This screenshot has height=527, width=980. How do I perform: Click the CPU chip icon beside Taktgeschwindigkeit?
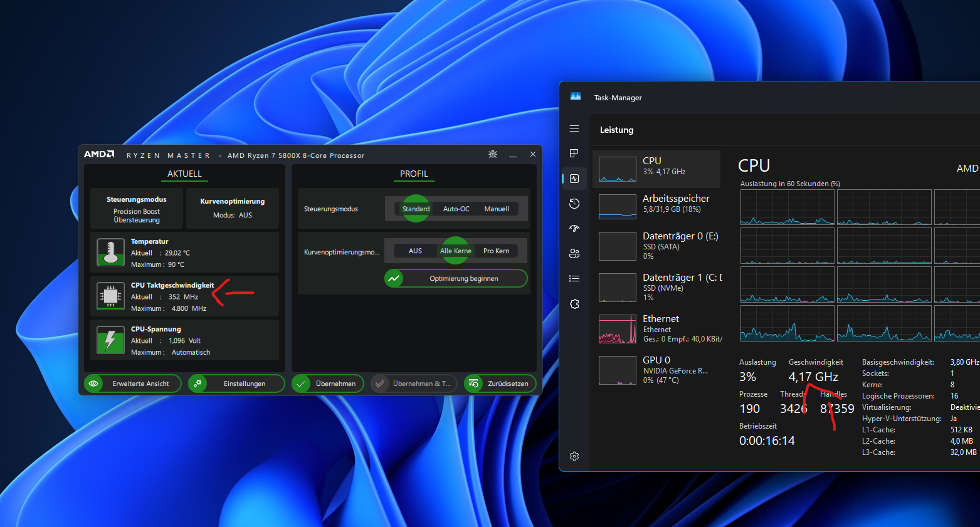(x=110, y=296)
